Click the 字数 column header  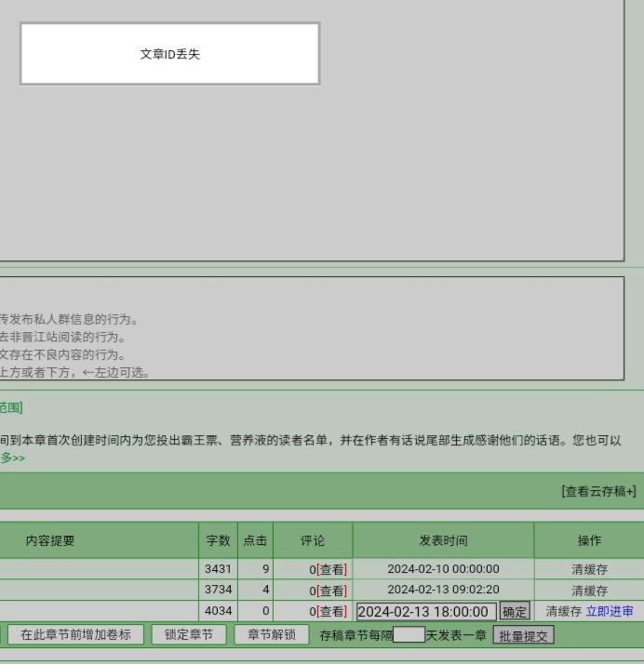(218, 540)
